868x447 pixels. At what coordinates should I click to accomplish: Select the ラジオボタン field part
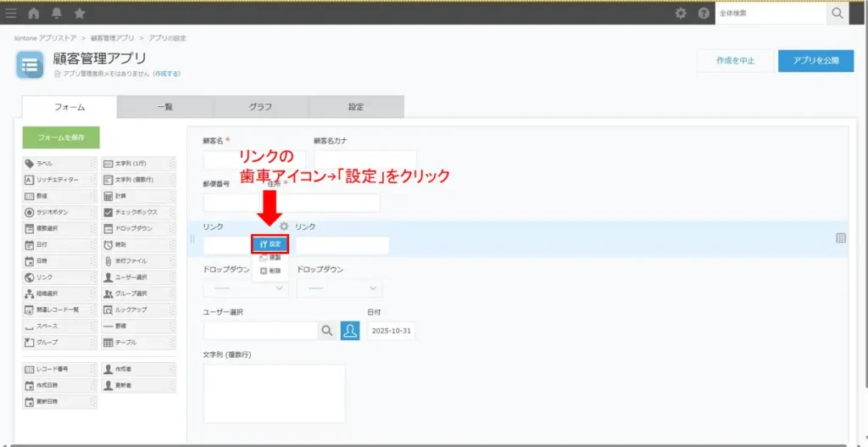click(x=60, y=212)
